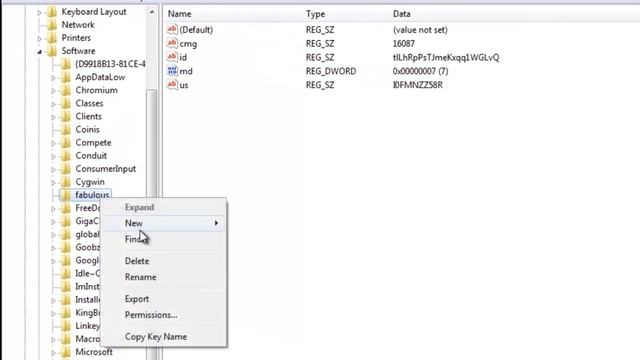Click the Software folder icon
The height and width of the screenshot is (360, 640).
point(52,51)
